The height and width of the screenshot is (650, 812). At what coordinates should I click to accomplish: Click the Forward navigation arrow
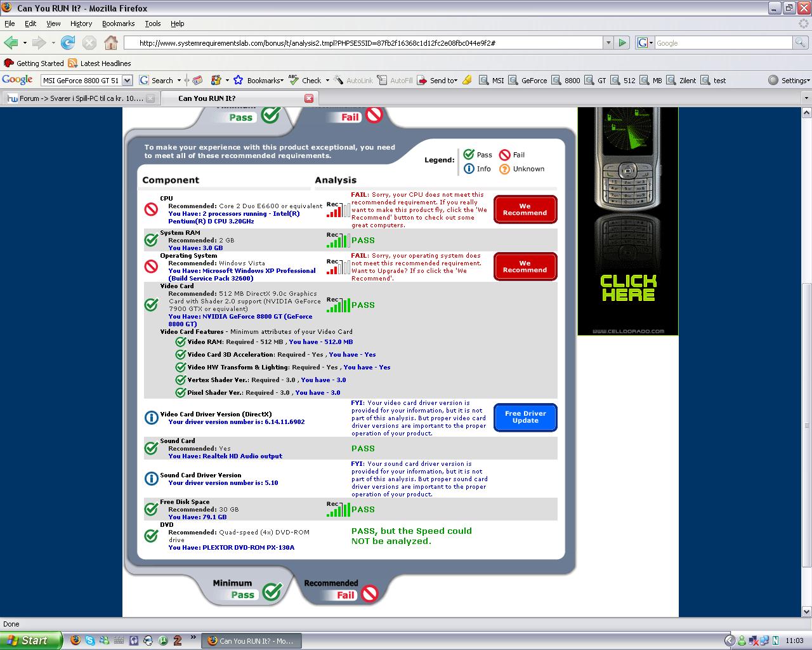click(x=39, y=43)
